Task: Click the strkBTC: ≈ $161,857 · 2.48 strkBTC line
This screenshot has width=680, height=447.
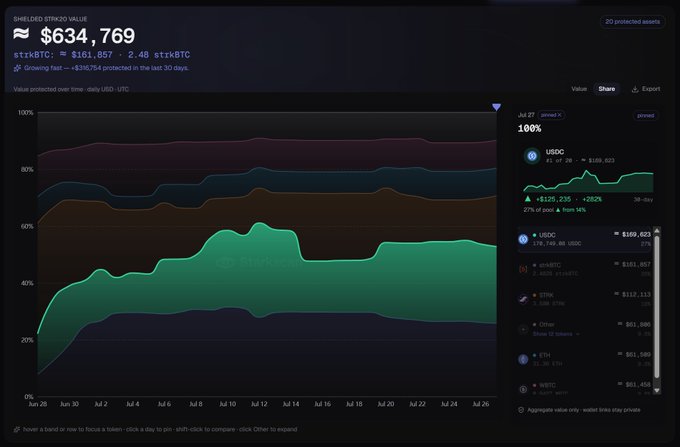Action: coord(101,55)
